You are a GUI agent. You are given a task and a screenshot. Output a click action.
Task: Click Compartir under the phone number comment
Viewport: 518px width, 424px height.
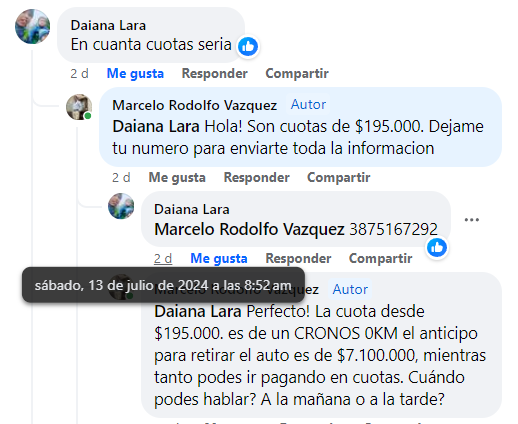coord(381,259)
